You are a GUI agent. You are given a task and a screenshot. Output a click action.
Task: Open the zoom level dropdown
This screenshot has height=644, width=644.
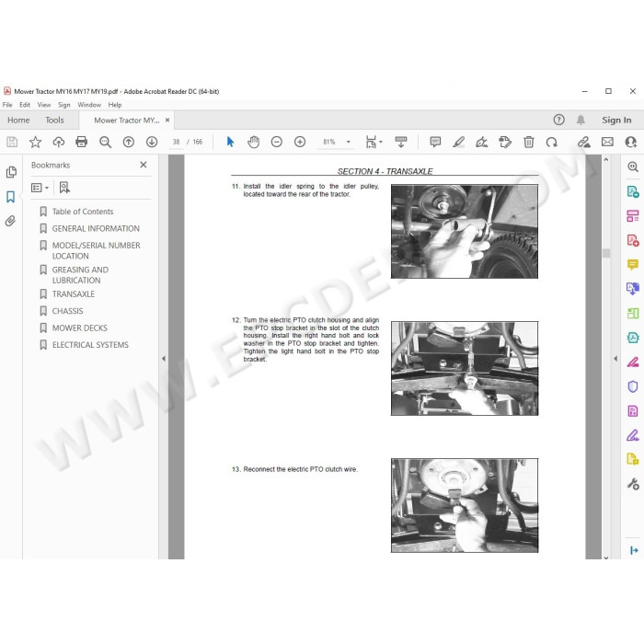click(349, 142)
